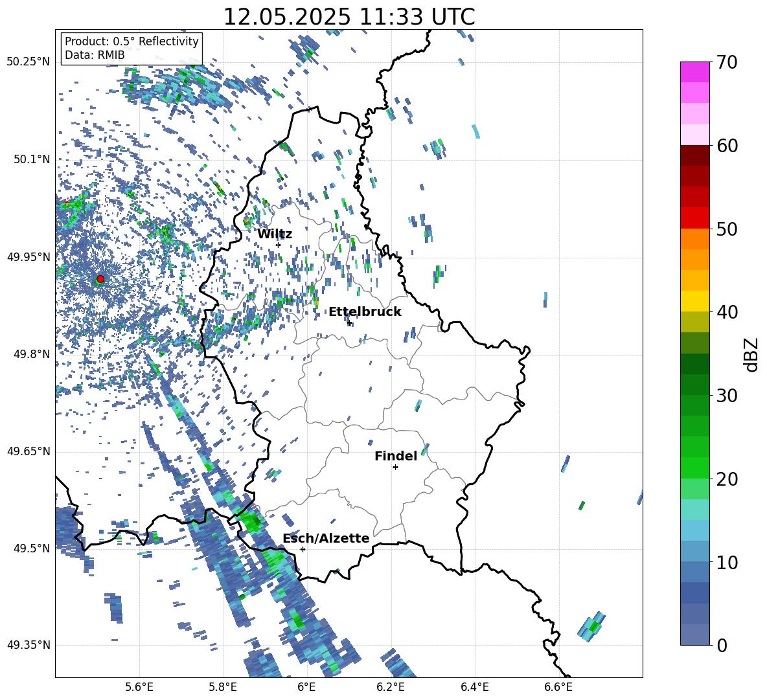The image size is (767, 700).
Task: Click the longitude label 6.4°E
Action: pyautogui.click(x=474, y=687)
